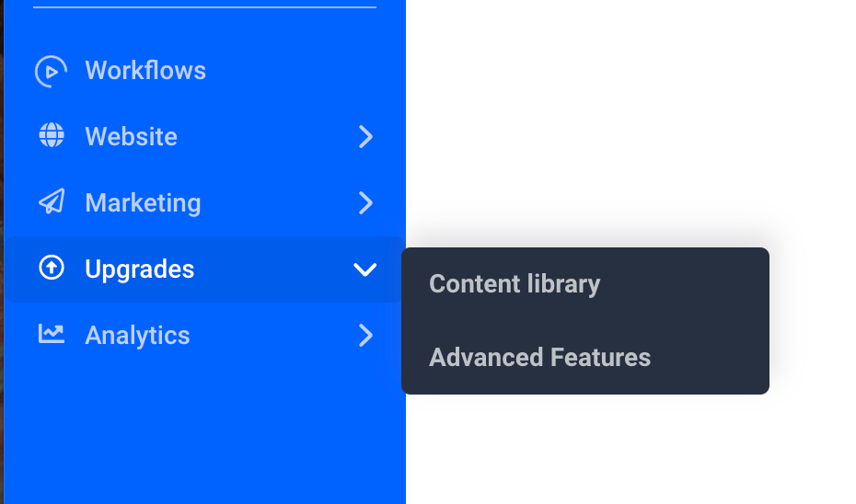856x504 pixels.
Task: Click the Upgrades arrow-up circle icon
Action: [x=52, y=268]
